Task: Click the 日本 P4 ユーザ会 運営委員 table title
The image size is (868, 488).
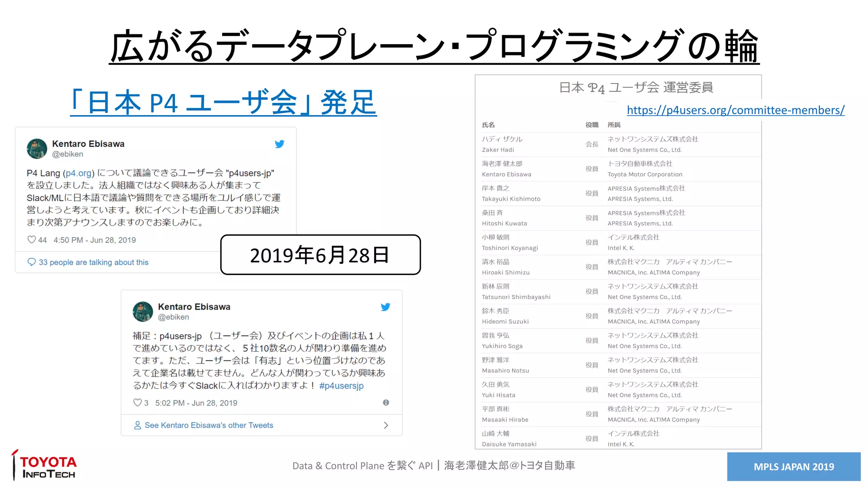Action: pos(636,88)
